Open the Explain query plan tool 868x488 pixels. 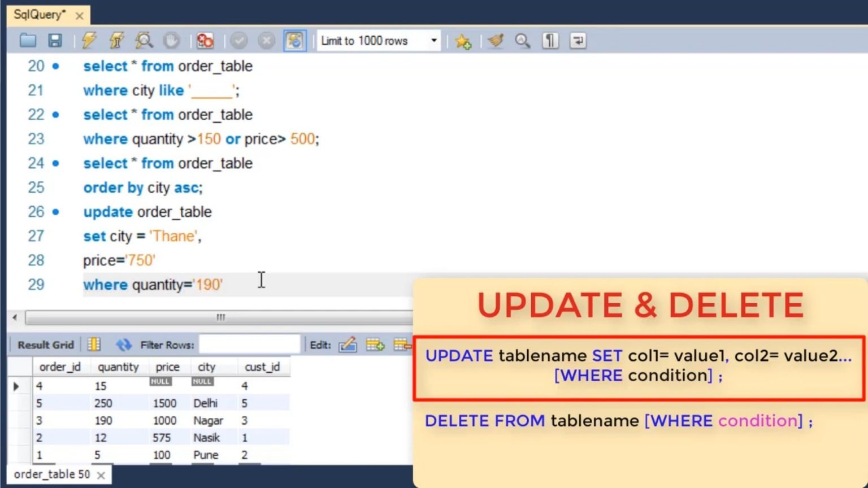tap(144, 40)
